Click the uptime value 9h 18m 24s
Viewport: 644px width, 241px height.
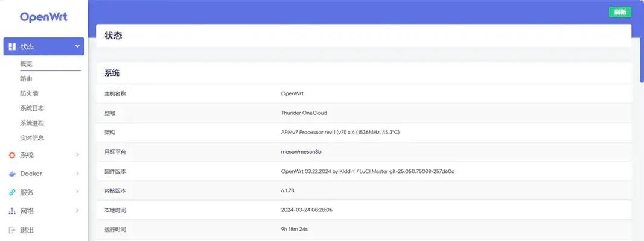pyautogui.click(x=295, y=230)
